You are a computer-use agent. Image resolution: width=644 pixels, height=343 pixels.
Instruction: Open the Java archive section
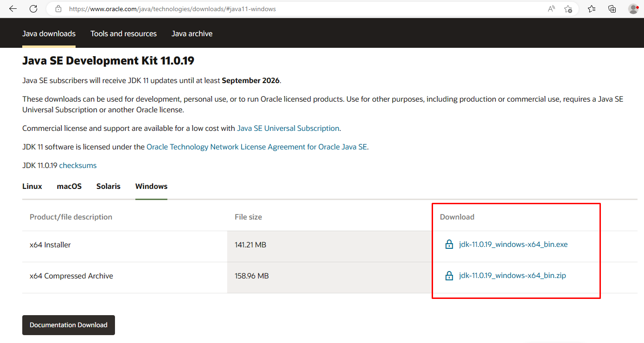click(x=192, y=33)
